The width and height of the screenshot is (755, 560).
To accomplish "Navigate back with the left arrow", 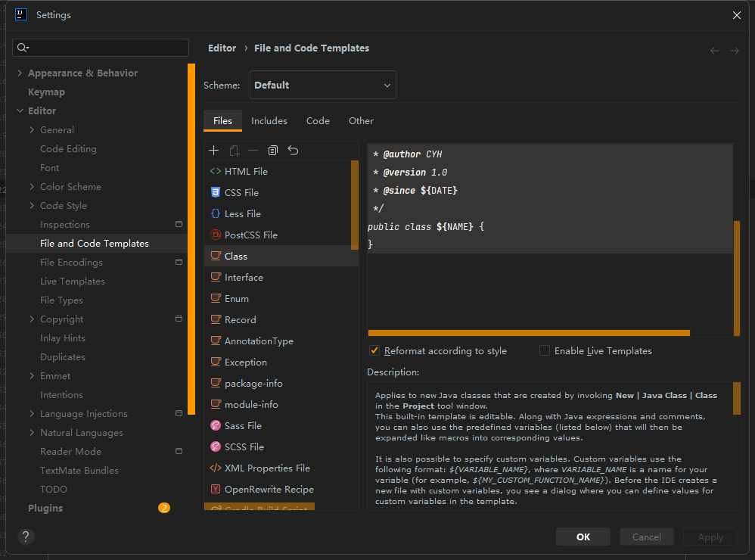I will 715,51.
